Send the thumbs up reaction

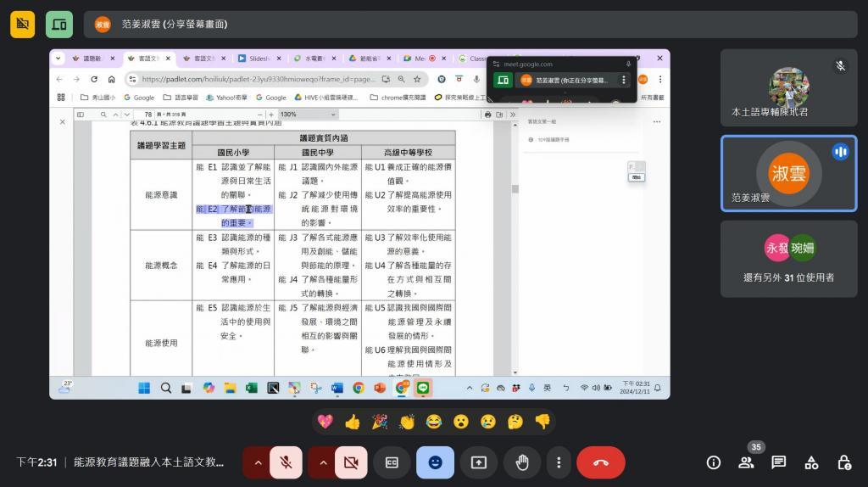click(x=353, y=422)
